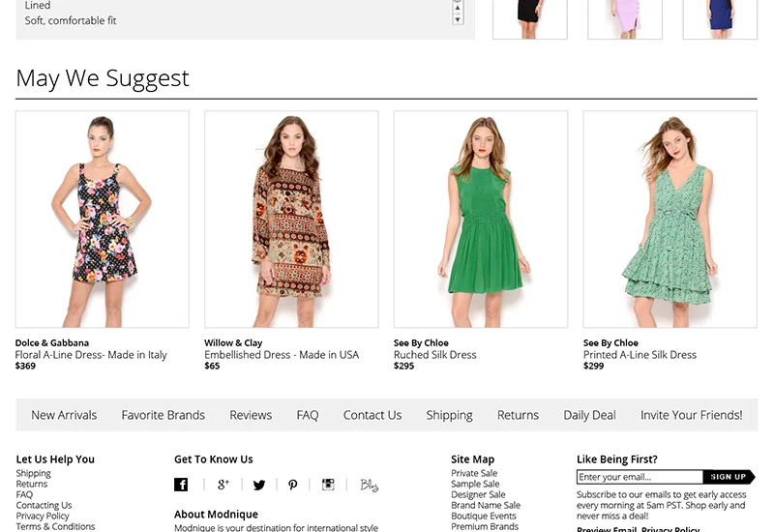Open Favorite Brands in nav bar
The image size is (774, 532).
point(164,415)
